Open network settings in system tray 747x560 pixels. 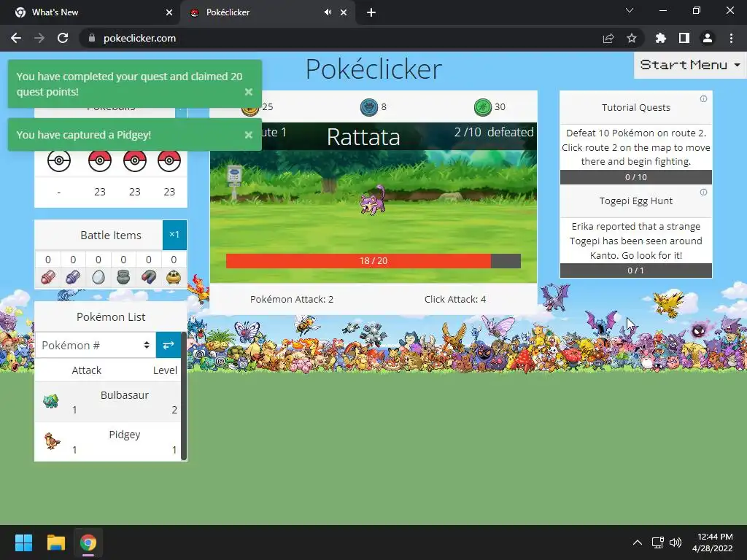point(657,542)
